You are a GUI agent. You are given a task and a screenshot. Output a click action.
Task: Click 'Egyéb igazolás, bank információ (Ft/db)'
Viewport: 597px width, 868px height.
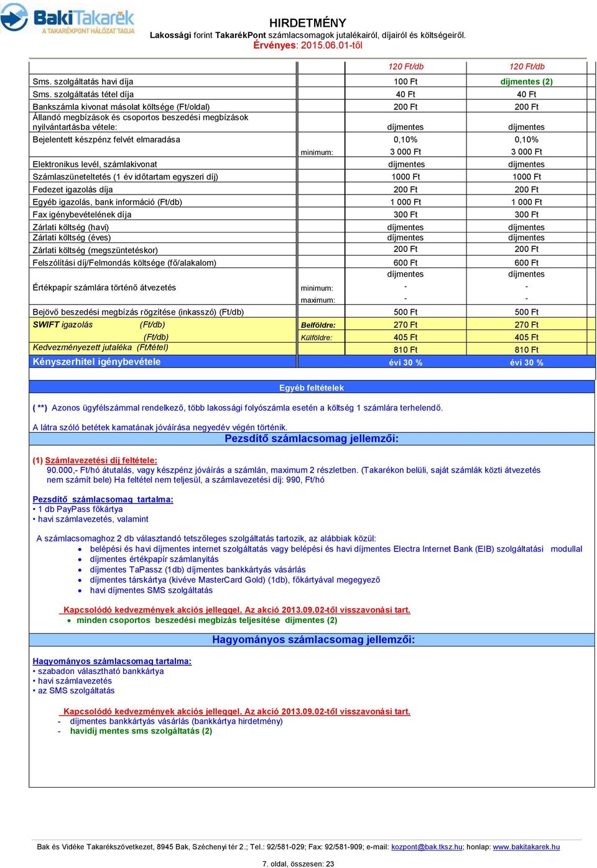tap(107, 202)
